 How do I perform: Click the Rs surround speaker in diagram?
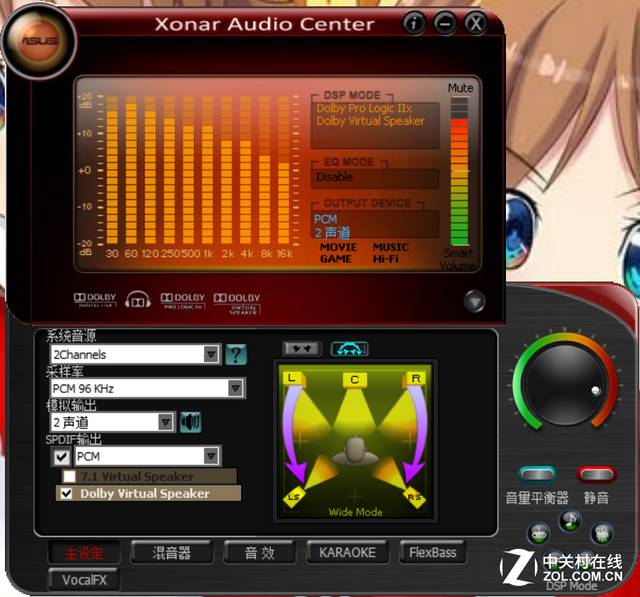(415, 497)
